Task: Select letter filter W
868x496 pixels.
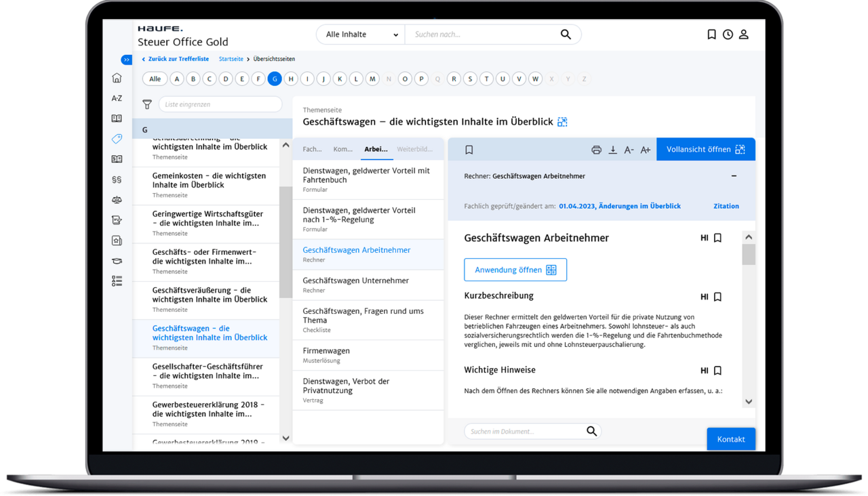Action: pyautogui.click(x=535, y=79)
